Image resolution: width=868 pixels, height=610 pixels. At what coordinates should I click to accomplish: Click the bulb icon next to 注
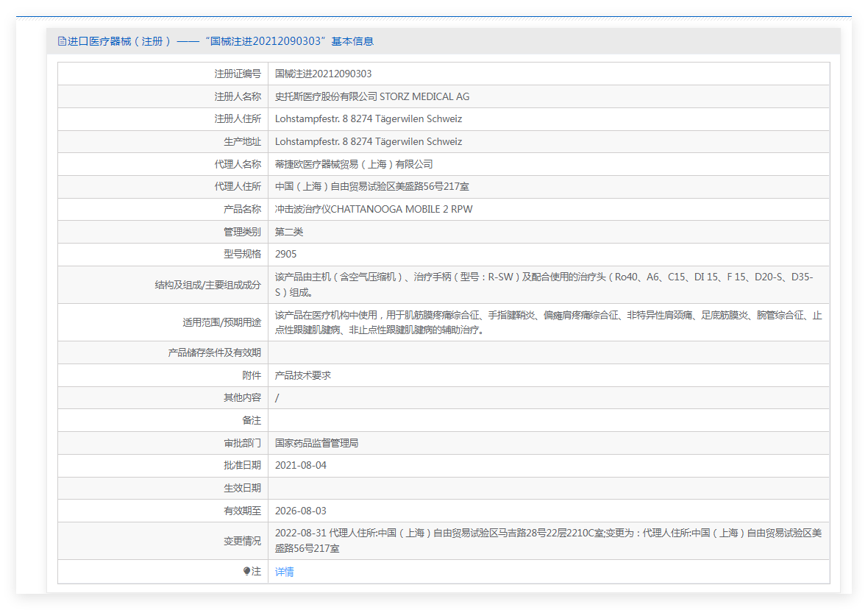click(247, 571)
